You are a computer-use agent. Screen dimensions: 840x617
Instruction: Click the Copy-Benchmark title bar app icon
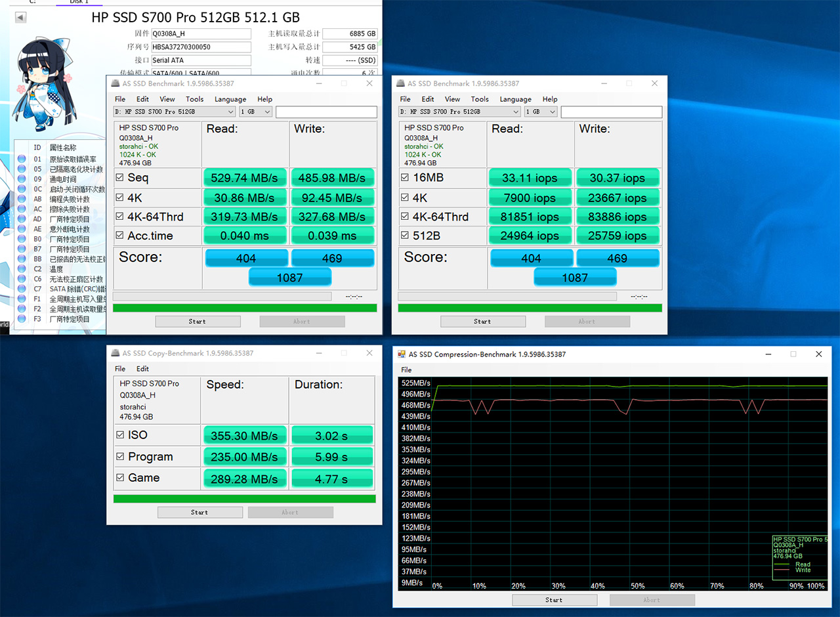tap(115, 353)
